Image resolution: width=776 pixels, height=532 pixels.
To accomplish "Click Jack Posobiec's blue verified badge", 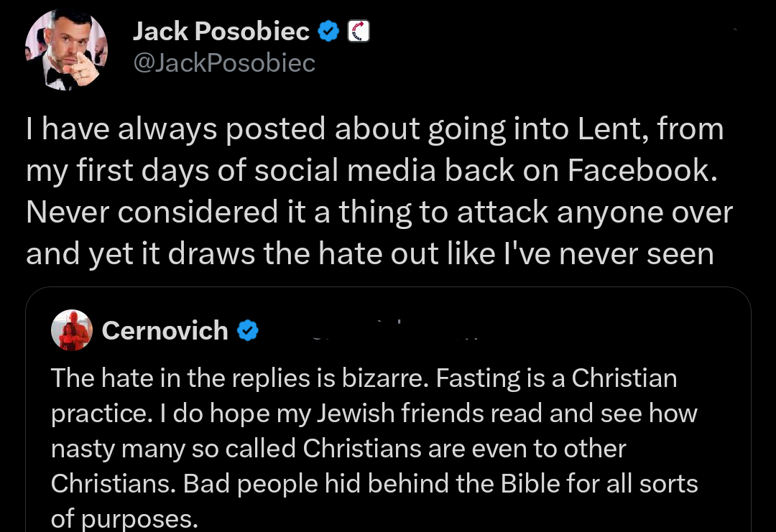I will [328, 31].
